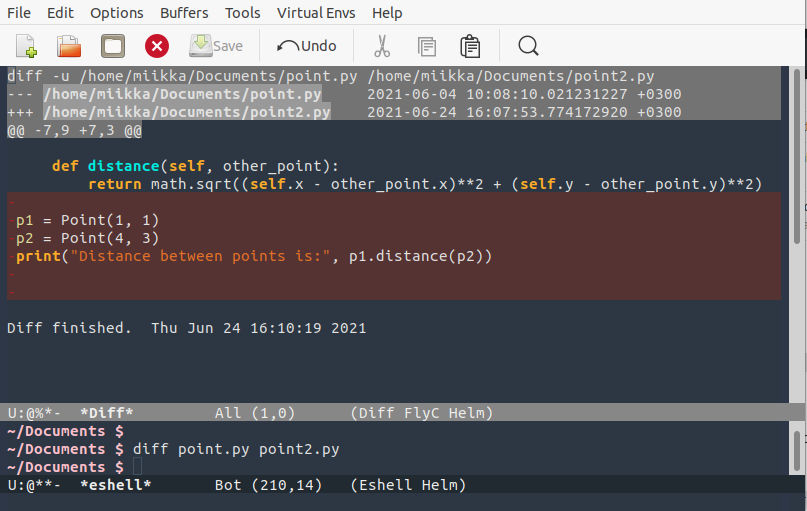Open the File menu
Image resolution: width=807 pixels, height=511 pixels.
click(x=19, y=13)
